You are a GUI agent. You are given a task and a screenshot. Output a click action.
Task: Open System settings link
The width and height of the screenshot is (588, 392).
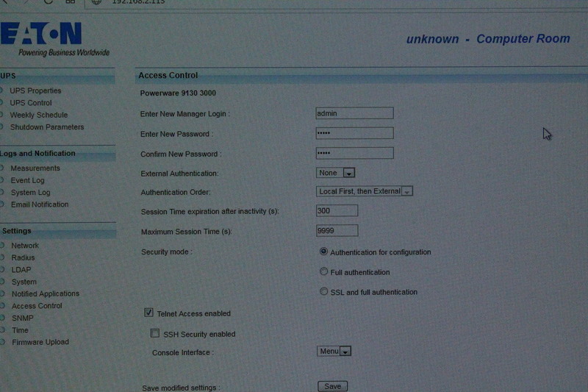click(x=24, y=282)
